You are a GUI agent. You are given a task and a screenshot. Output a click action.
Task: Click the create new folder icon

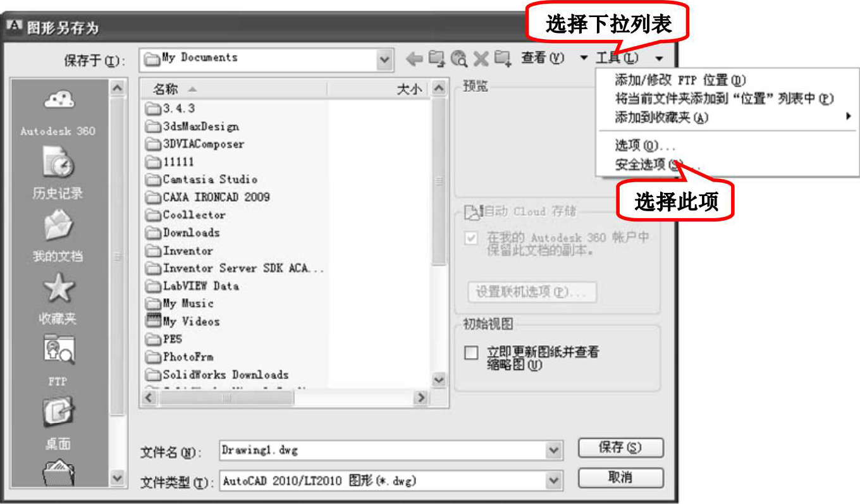503,59
